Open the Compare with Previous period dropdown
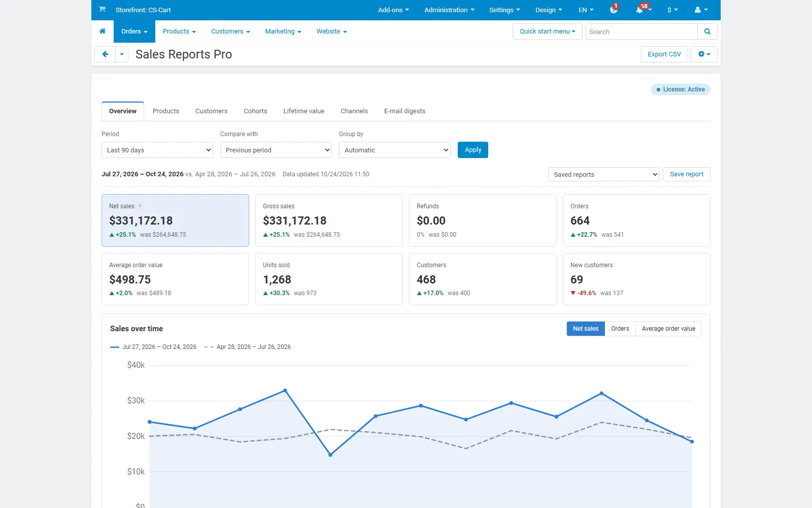Screen dimensions: 812x508 click(x=276, y=150)
